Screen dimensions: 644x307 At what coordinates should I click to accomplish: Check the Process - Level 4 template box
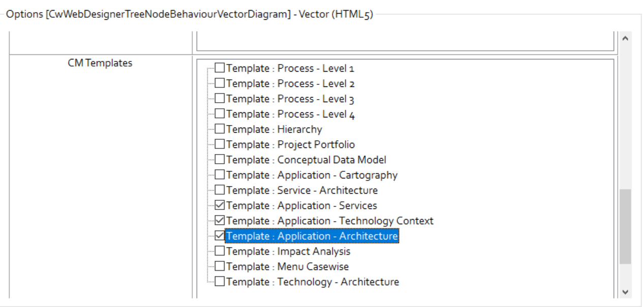[220, 114]
